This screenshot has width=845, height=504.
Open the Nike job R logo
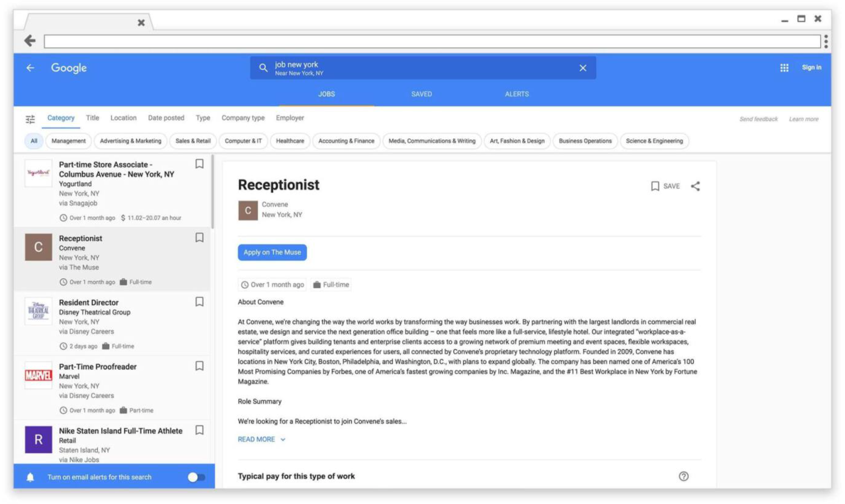38,440
